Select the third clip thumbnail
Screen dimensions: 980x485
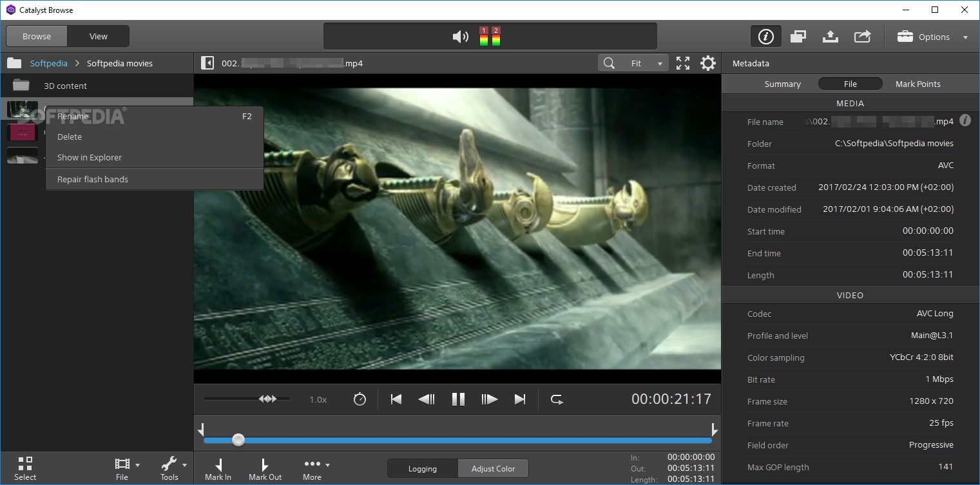pyautogui.click(x=23, y=155)
